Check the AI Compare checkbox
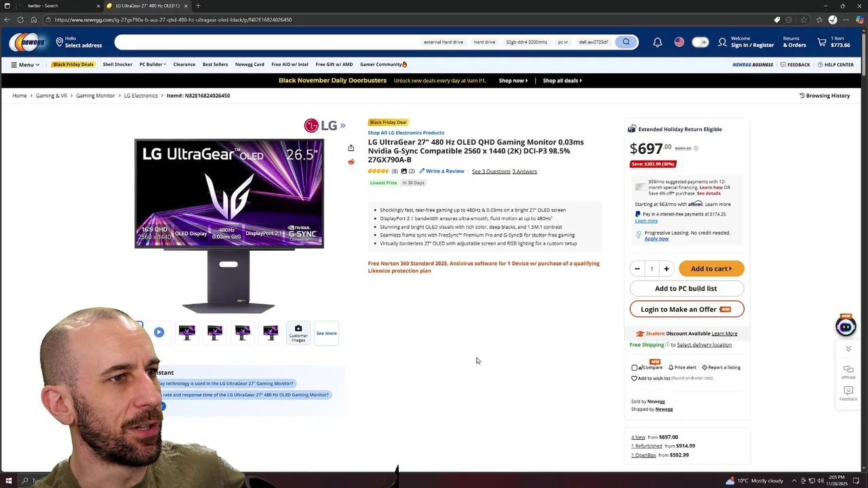This screenshot has height=488, width=868. pyautogui.click(x=634, y=367)
